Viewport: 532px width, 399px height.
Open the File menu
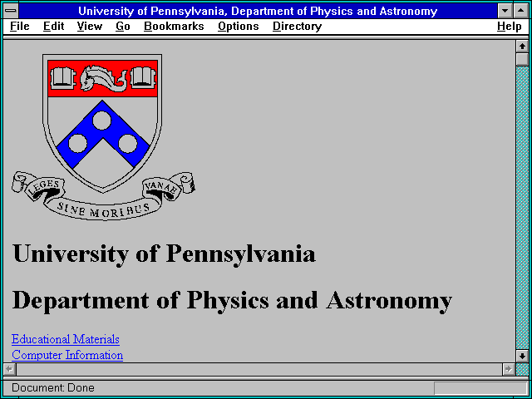(x=20, y=27)
